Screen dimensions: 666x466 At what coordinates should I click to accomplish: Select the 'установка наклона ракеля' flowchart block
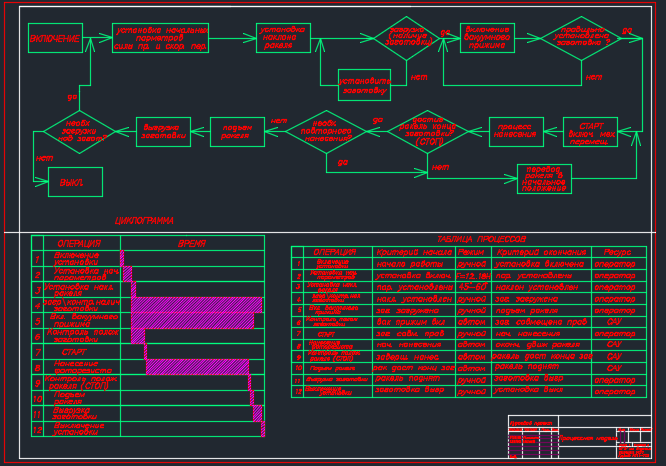tap(283, 38)
